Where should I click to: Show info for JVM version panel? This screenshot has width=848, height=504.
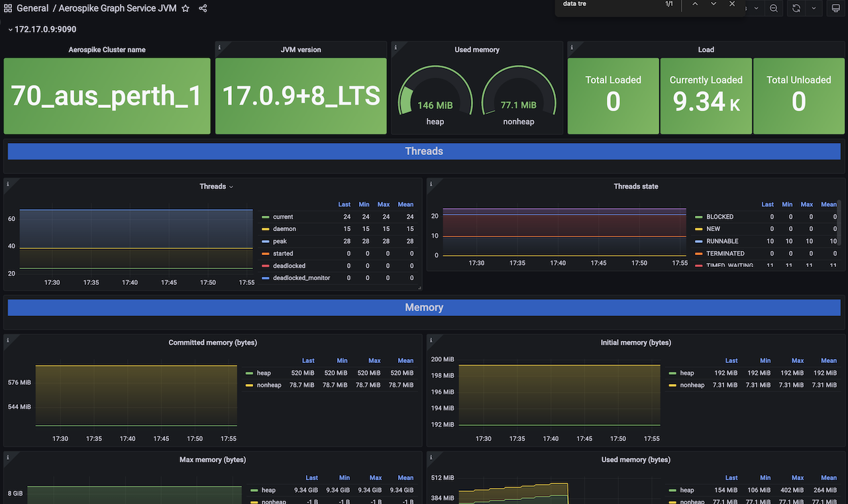219,47
